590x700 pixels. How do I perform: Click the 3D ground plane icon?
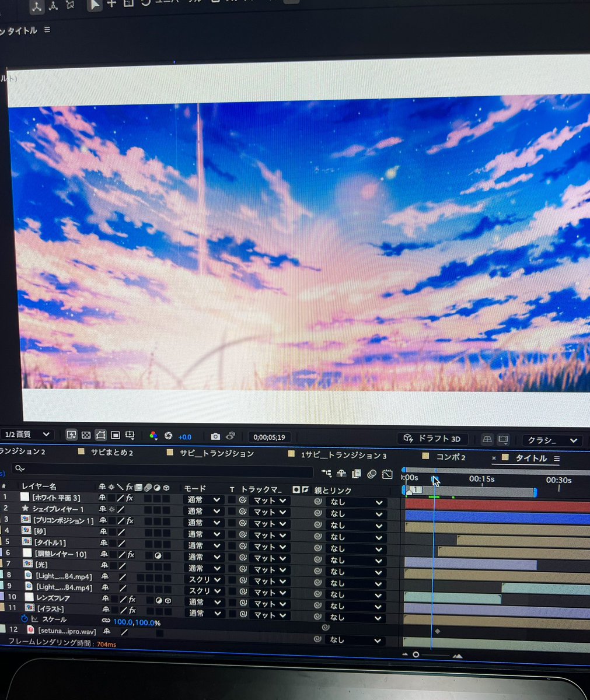click(487, 439)
